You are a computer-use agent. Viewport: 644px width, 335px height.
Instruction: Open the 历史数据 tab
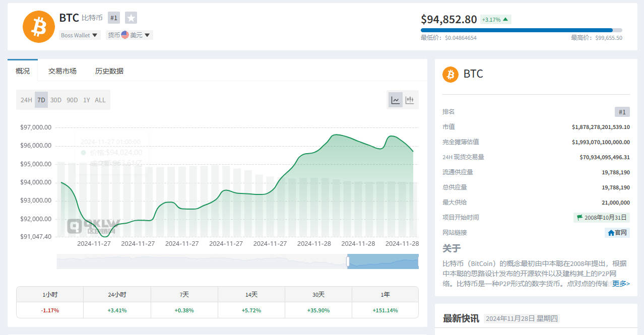(109, 71)
